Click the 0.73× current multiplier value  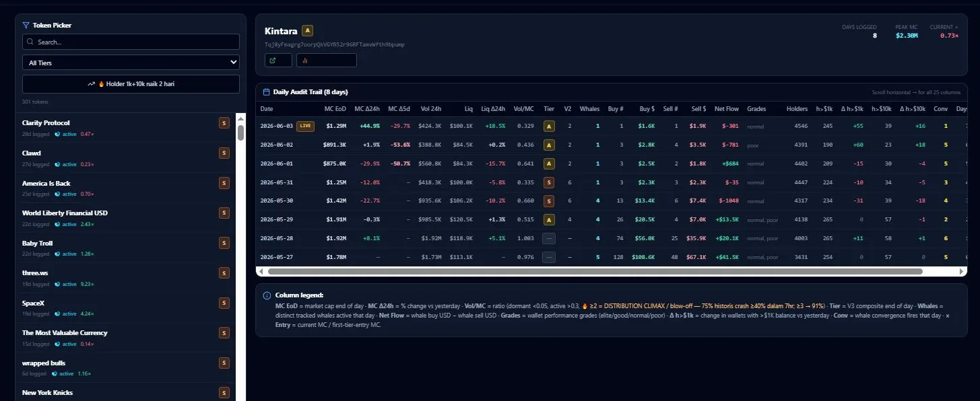[x=949, y=36]
